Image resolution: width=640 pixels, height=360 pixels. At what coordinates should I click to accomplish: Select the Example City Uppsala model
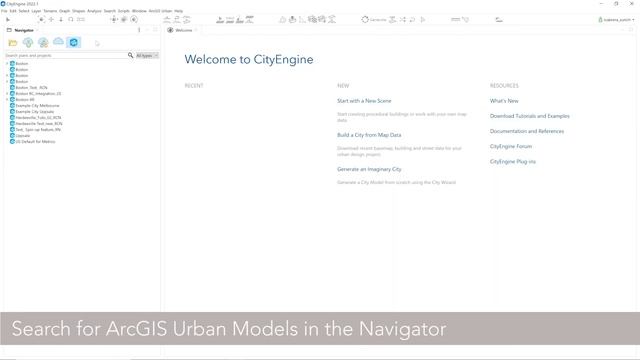click(x=32, y=111)
